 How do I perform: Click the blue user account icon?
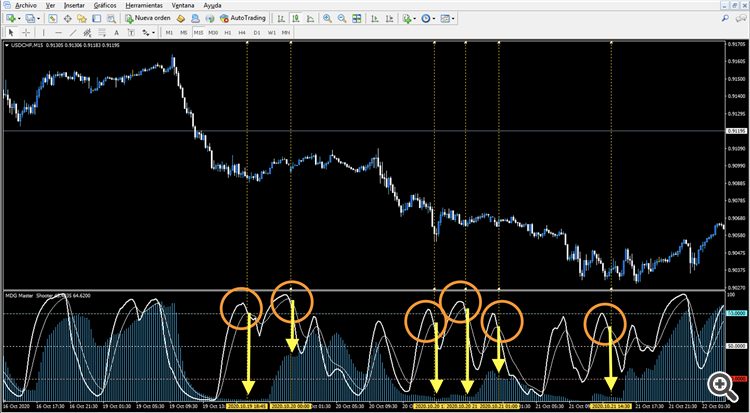tap(195, 18)
